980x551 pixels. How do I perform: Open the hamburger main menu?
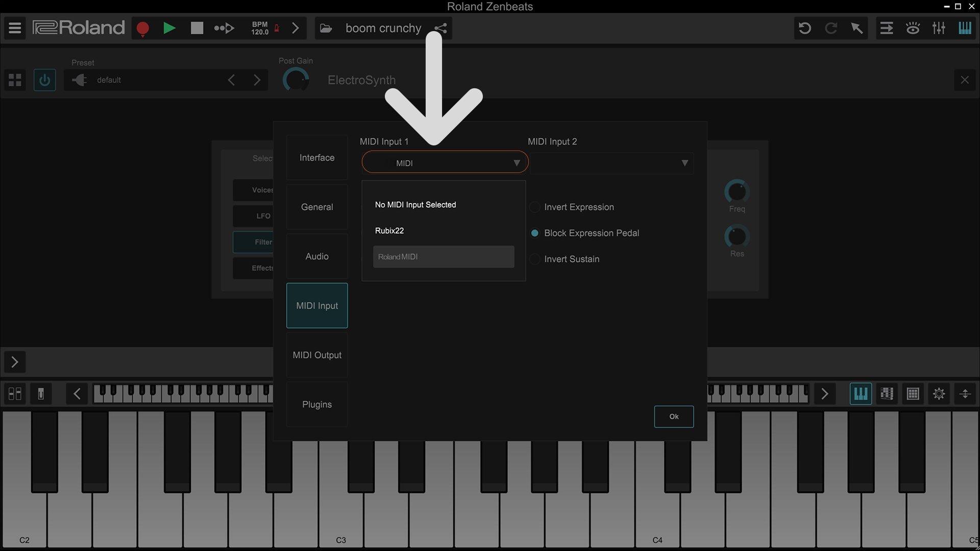15,28
